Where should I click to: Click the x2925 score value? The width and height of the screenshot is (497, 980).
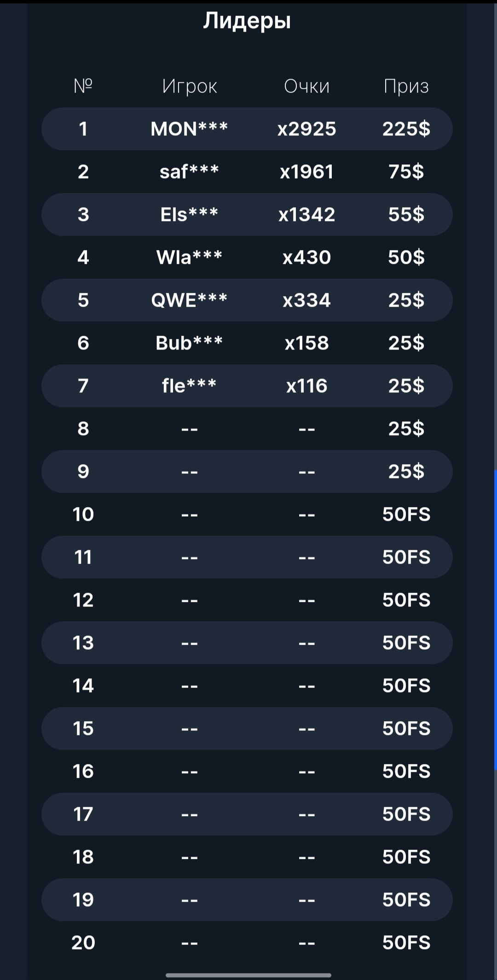click(x=306, y=129)
